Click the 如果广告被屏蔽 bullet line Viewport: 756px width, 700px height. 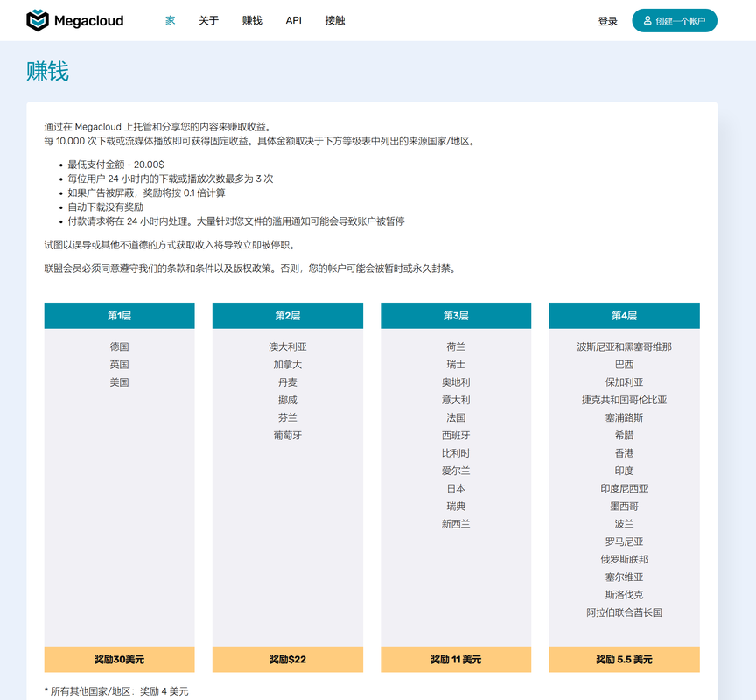click(x=146, y=193)
